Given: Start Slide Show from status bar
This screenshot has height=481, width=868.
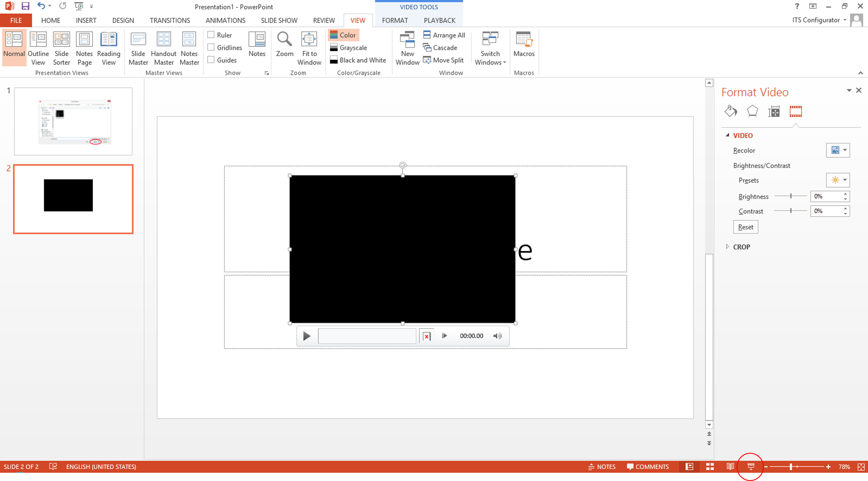Looking at the screenshot, I should pos(751,467).
